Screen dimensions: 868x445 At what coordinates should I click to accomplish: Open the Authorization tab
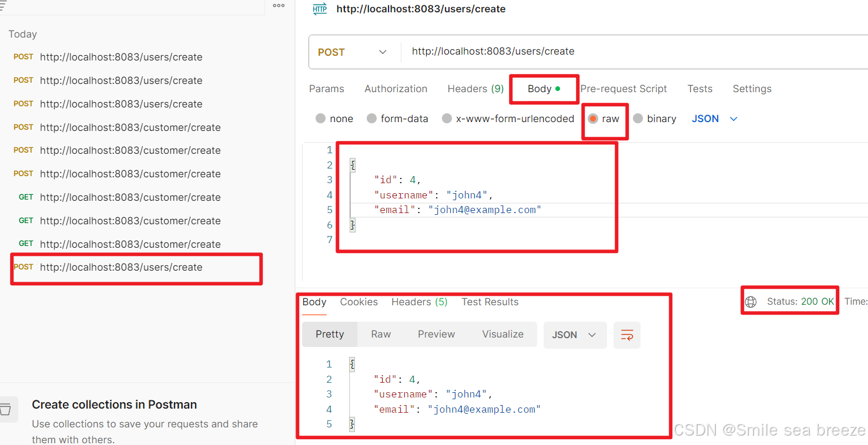tap(396, 89)
